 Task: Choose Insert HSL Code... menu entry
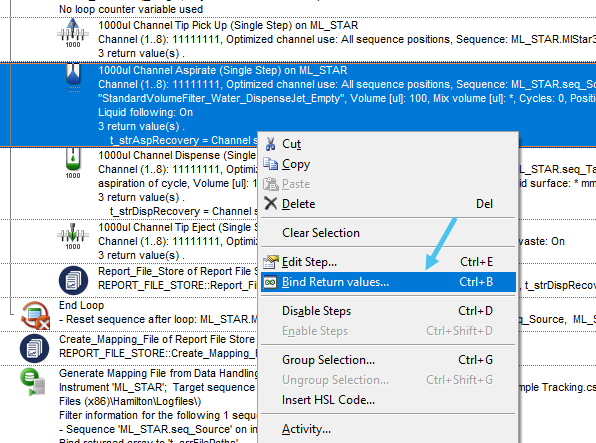pyautogui.click(x=388, y=400)
